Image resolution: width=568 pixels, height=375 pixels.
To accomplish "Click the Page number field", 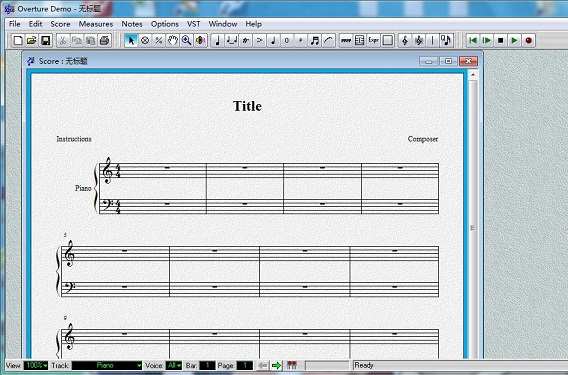I will click(245, 365).
